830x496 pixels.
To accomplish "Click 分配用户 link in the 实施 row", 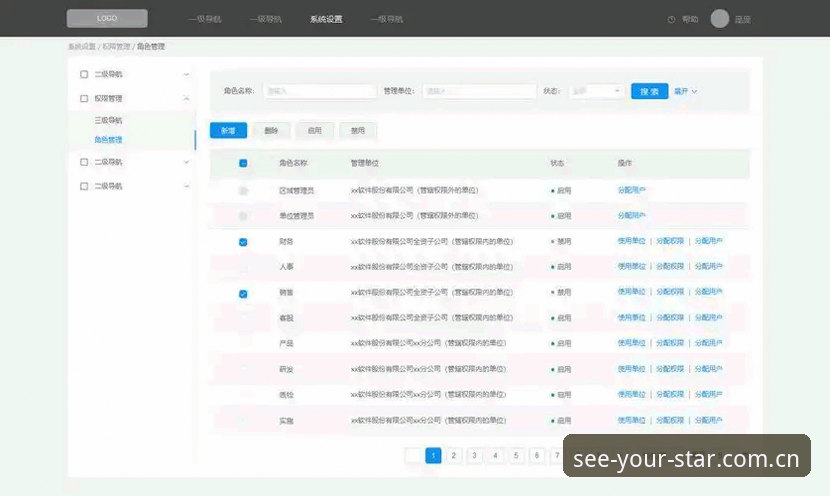I will point(708,420).
